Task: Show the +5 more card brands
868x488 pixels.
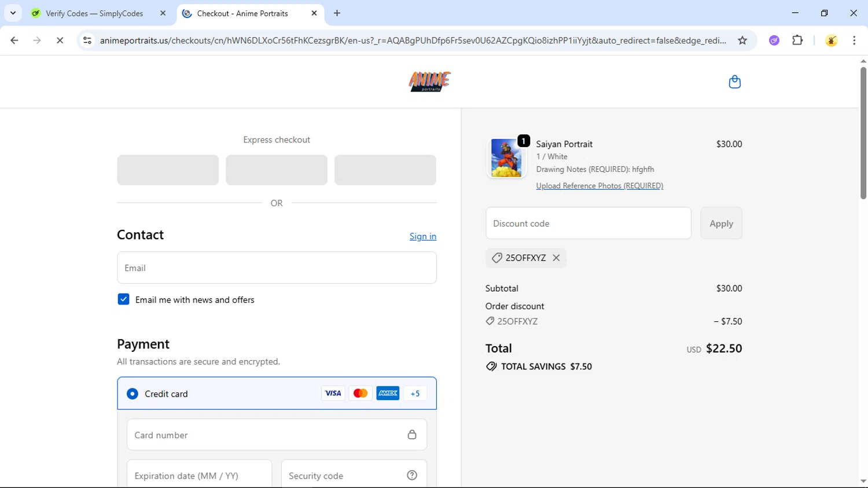Action: [x=415, y=394]
